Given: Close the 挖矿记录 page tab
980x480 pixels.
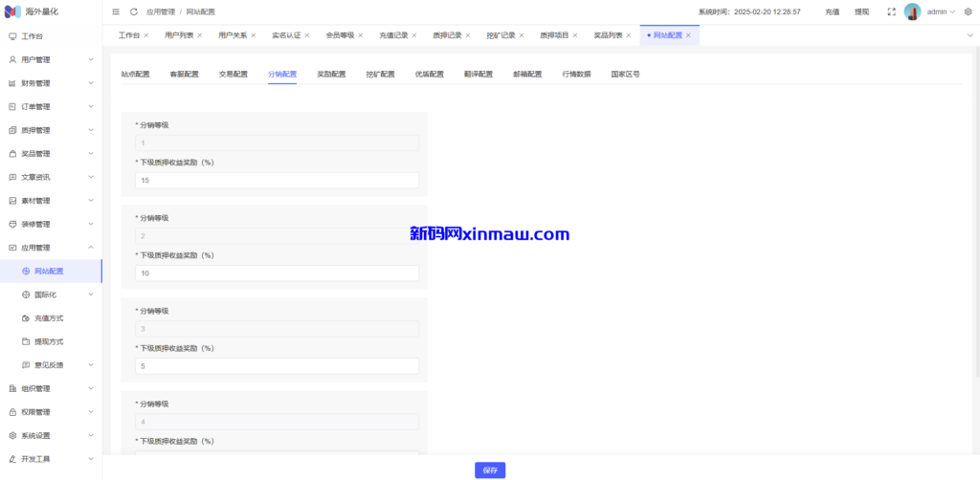Looking at the screenshot, I should (x=522, y=35).
